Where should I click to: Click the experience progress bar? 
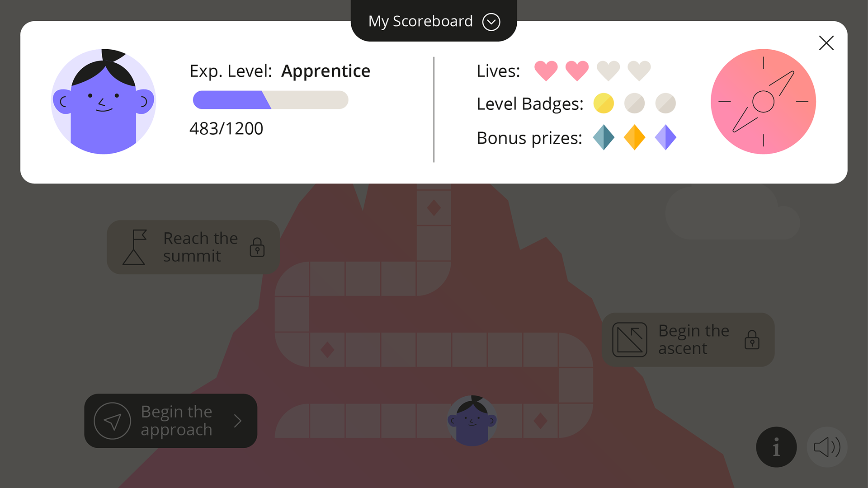pos(270,100)
